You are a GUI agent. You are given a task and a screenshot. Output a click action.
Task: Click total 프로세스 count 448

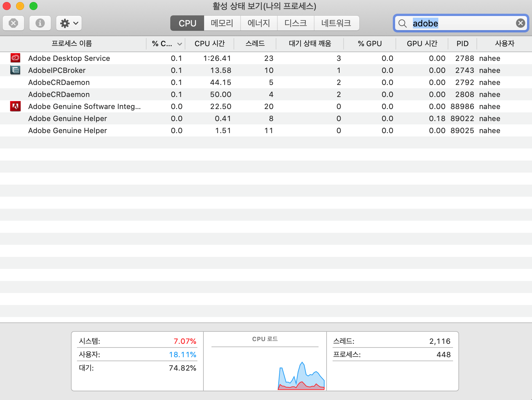[444, 355]
